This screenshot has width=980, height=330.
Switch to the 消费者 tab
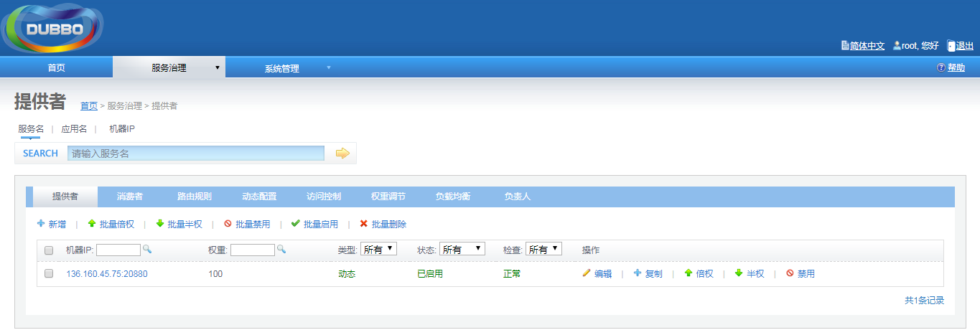point(130,197)
